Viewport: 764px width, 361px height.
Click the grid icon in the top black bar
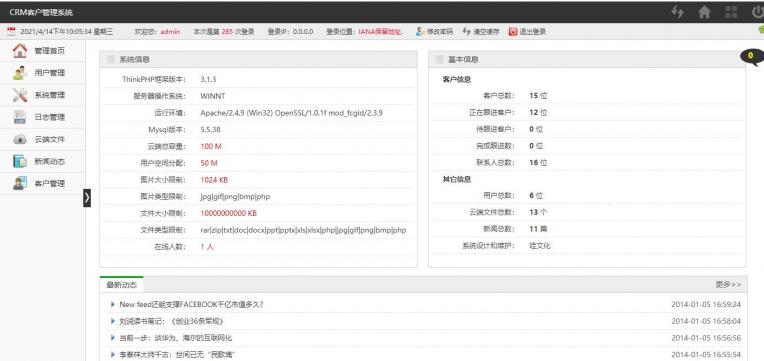(731, 12)
